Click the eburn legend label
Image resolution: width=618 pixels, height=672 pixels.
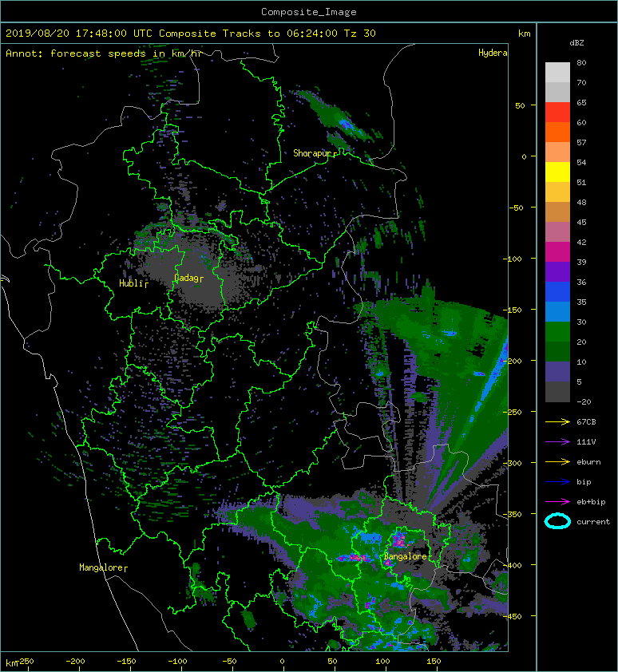pos(588,462)
